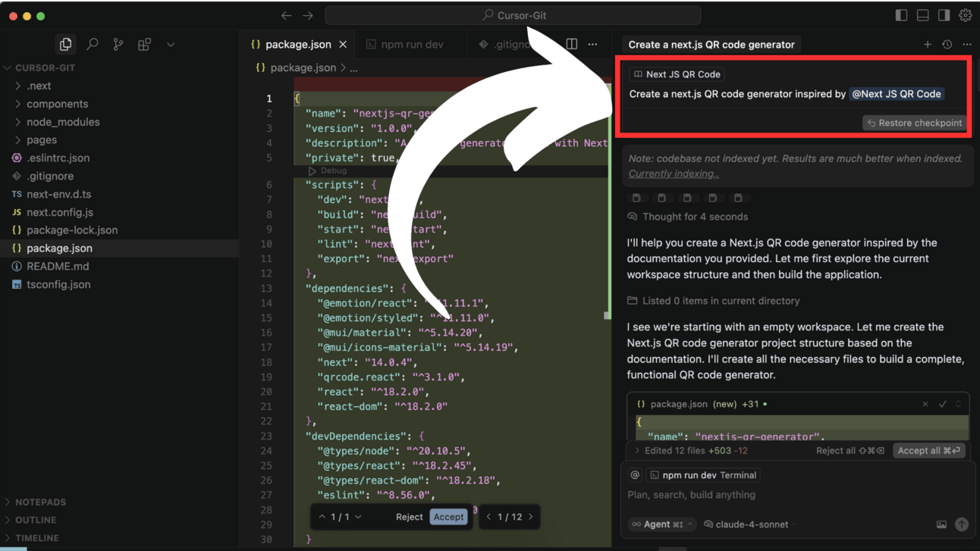The image size is (980, 551).
Task: Click the Accept button in the editor
Action: [448, 517]
